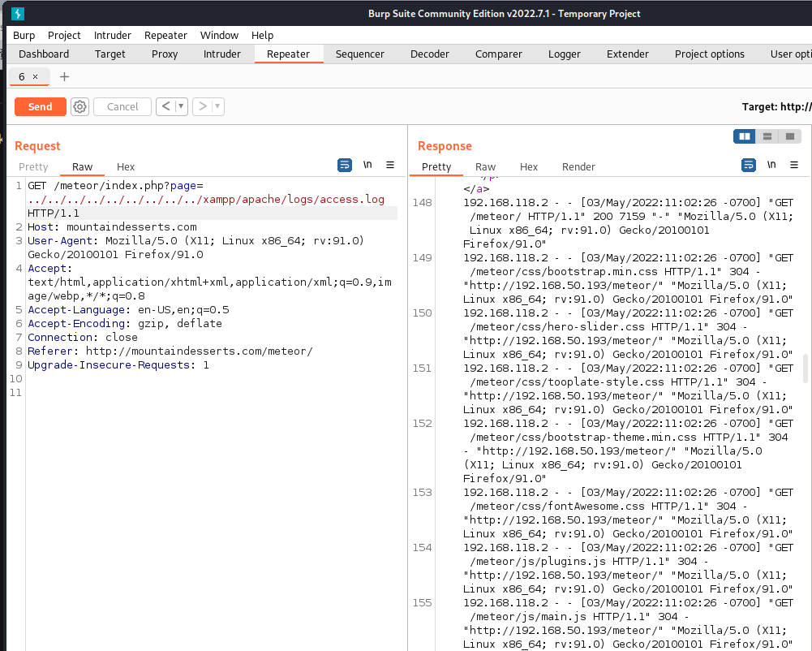Click response line 148 log entry

pos(628,223)
